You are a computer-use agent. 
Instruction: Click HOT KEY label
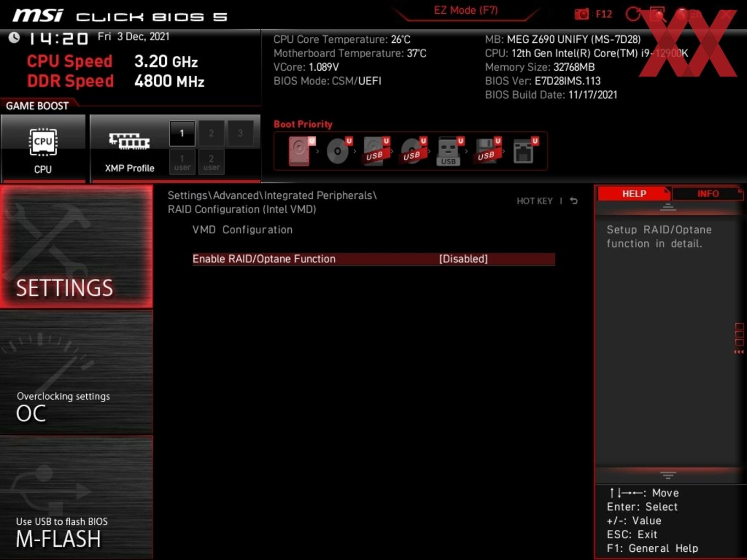(x=534, y=201)
